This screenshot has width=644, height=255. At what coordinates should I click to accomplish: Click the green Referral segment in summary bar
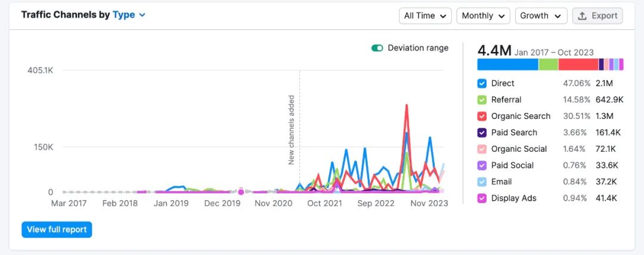549,64
